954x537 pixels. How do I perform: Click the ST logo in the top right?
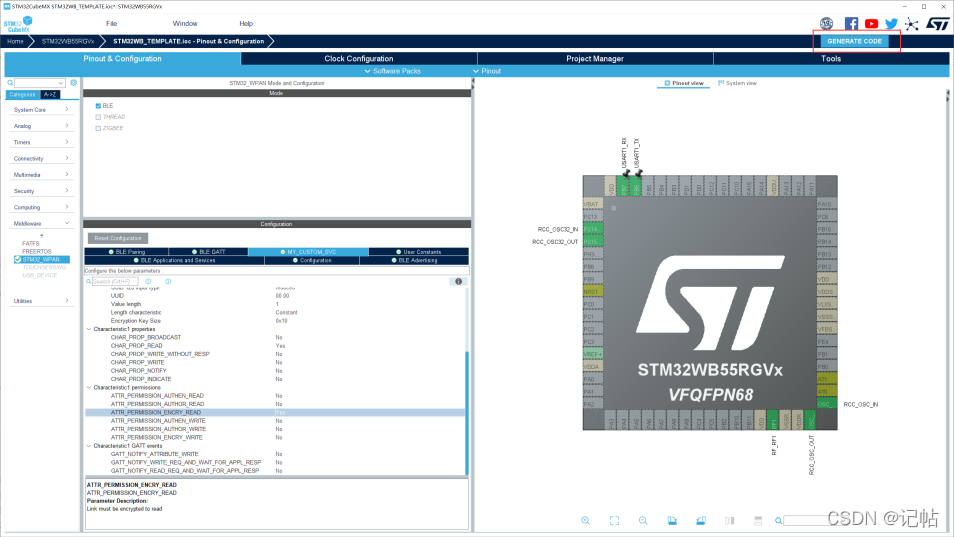point(936,23)
